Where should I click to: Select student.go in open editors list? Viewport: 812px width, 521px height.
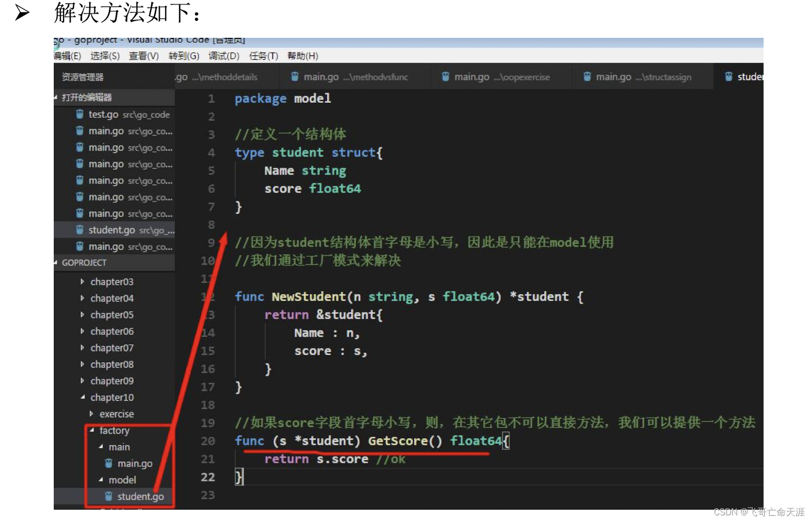tap(114, 230)
